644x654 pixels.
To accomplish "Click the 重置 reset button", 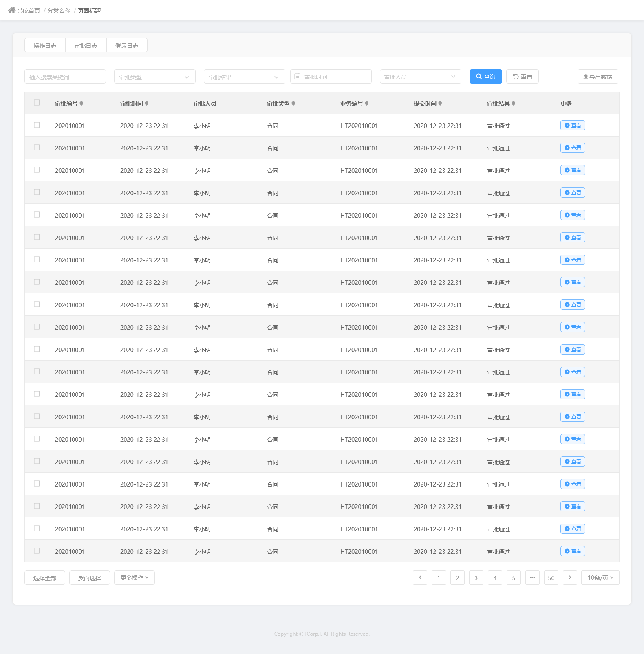I will [523, 77].
